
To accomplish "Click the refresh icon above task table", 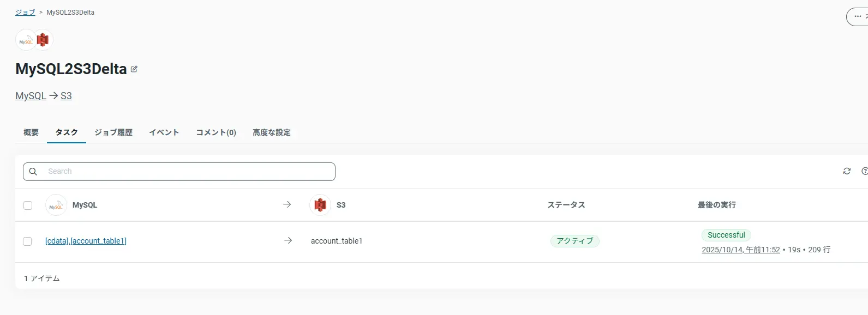I will pos(847,171).
